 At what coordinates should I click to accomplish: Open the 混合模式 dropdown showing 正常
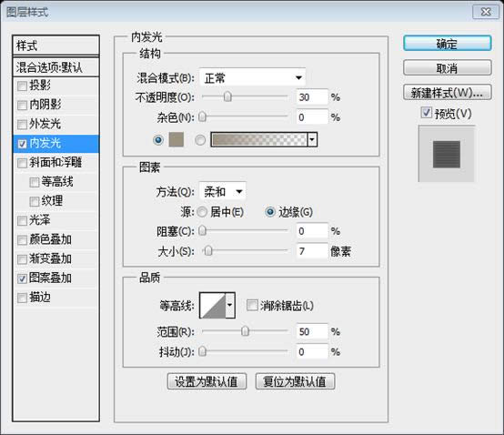click(x=252, y=77)
